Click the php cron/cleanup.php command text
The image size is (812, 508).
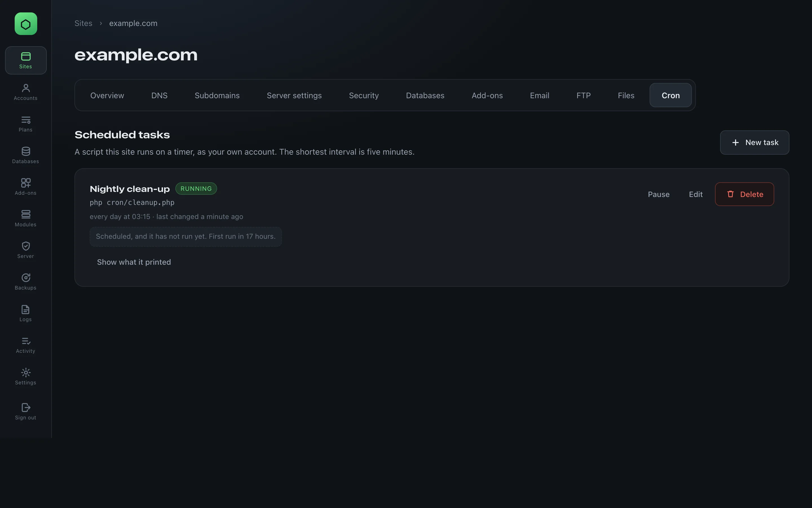tap(132, 203)
